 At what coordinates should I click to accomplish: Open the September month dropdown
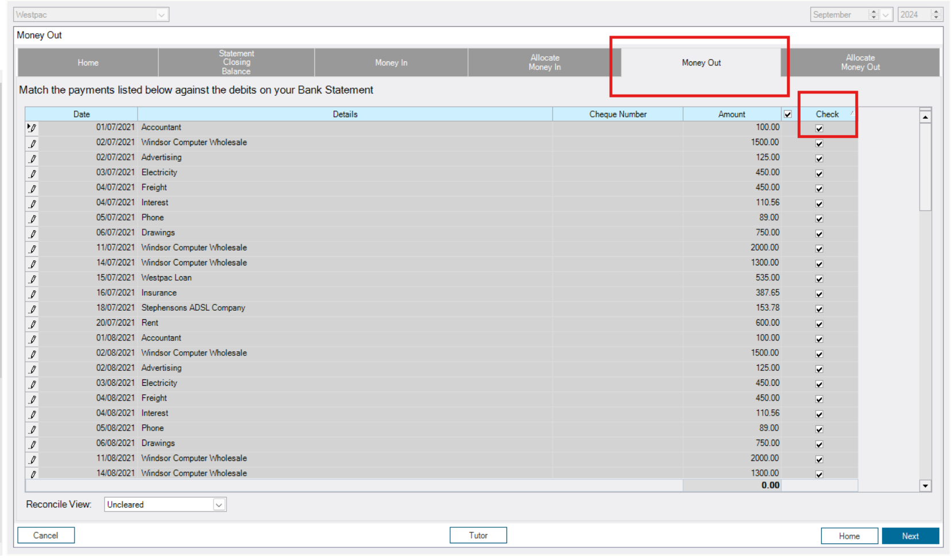(885, 15)
